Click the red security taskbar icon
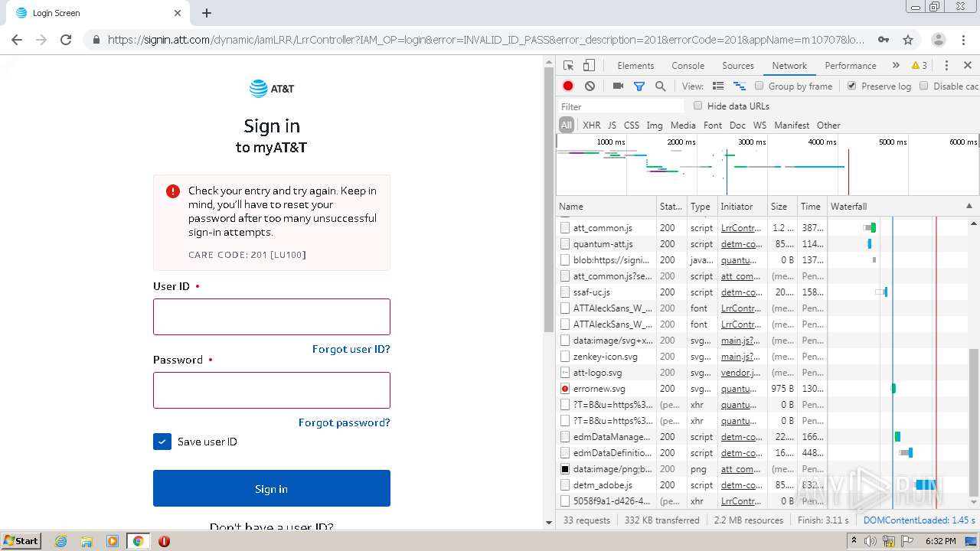The height and width of the screenshot is (551, 980). (x=164, y=541)
